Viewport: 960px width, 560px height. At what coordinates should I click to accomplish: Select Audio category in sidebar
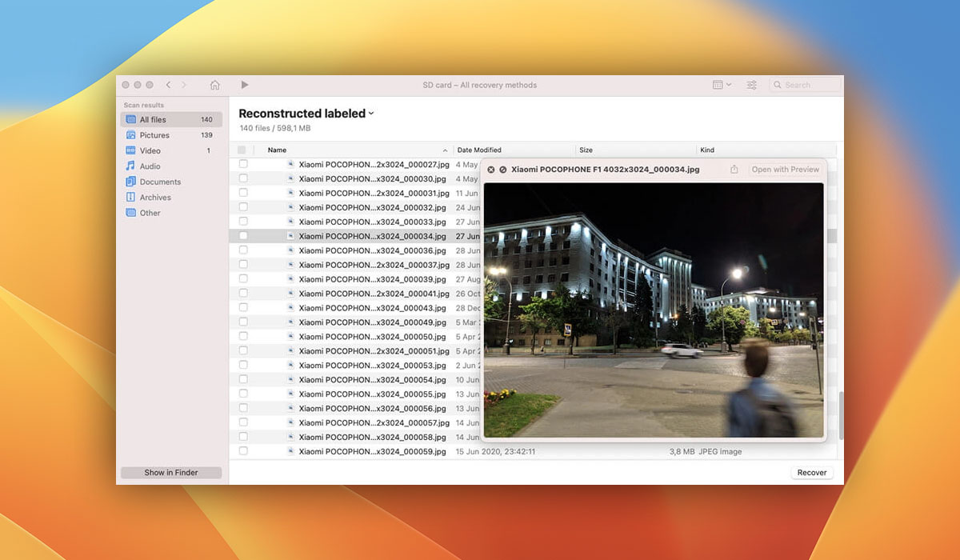click(171, 166)
